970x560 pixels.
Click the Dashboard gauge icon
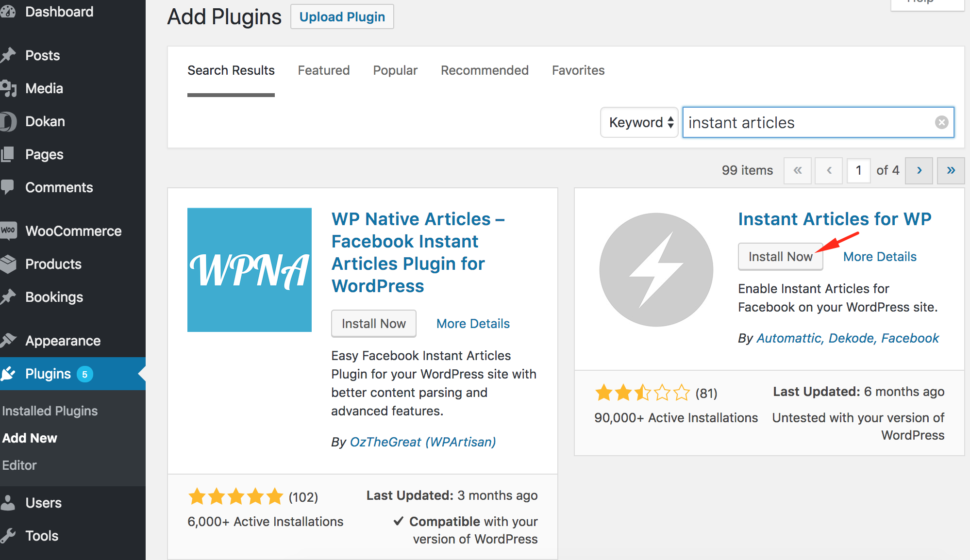[x=8, y=12]
